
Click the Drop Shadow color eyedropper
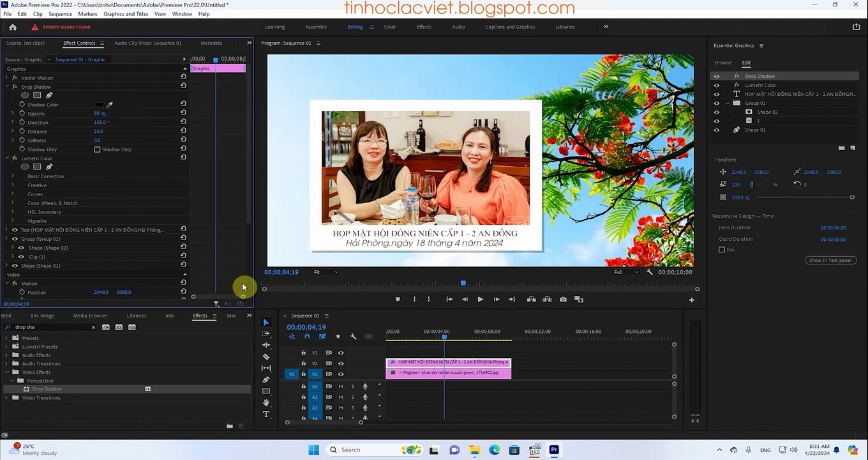tap(109, 104)
